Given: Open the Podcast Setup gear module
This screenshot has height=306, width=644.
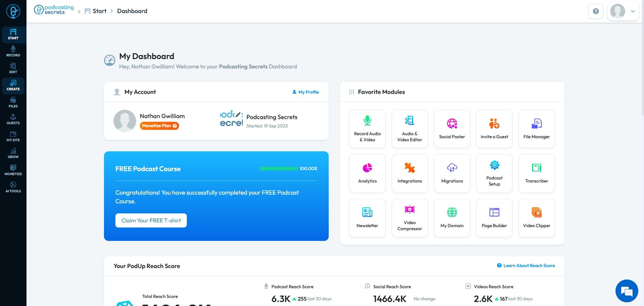Looking at the screenshot, I should coord(494,173).
